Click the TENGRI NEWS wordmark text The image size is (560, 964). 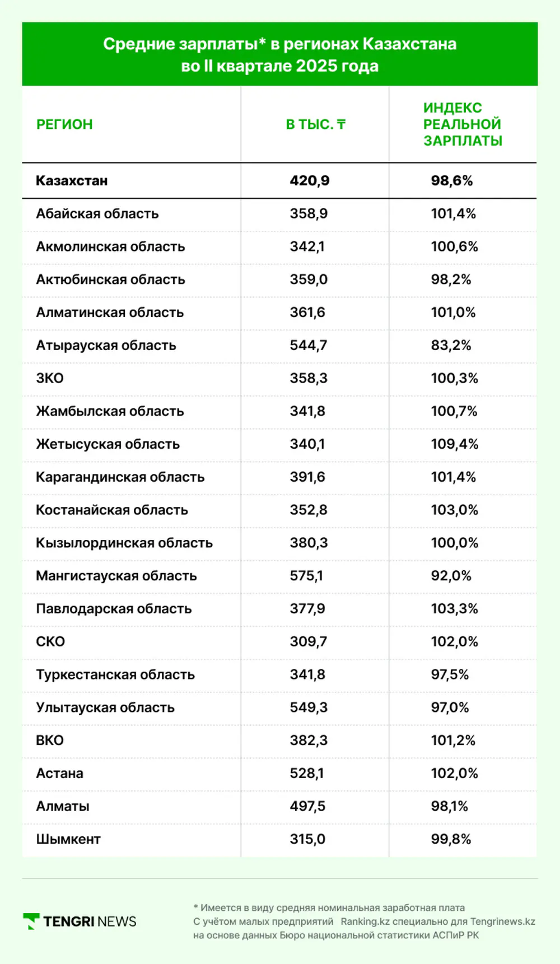90,921
